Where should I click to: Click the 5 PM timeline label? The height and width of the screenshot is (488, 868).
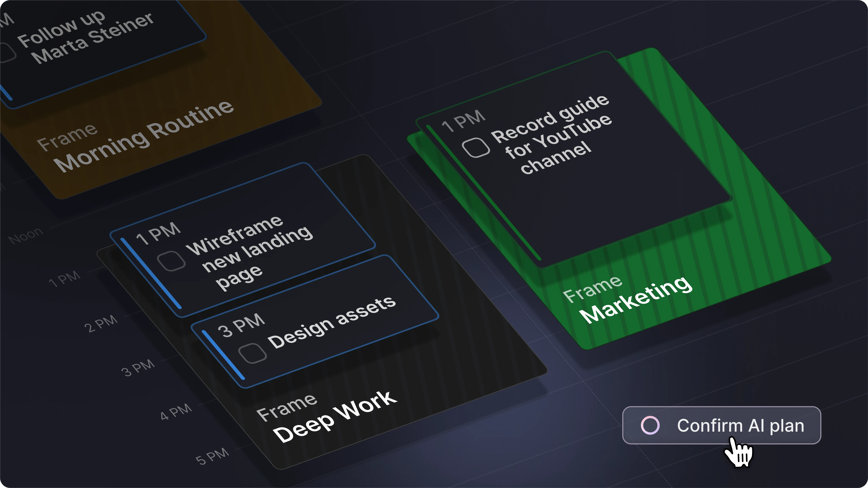click(x=212, y=457)
